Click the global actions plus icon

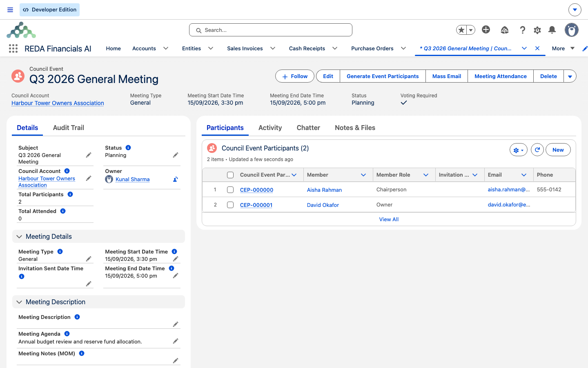(486, 29)
